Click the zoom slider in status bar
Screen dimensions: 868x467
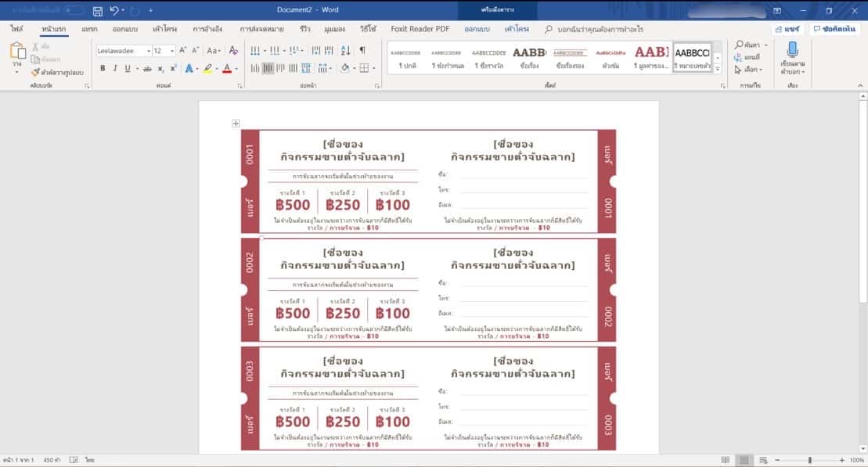pyautogui.click(x=809, y=460)
